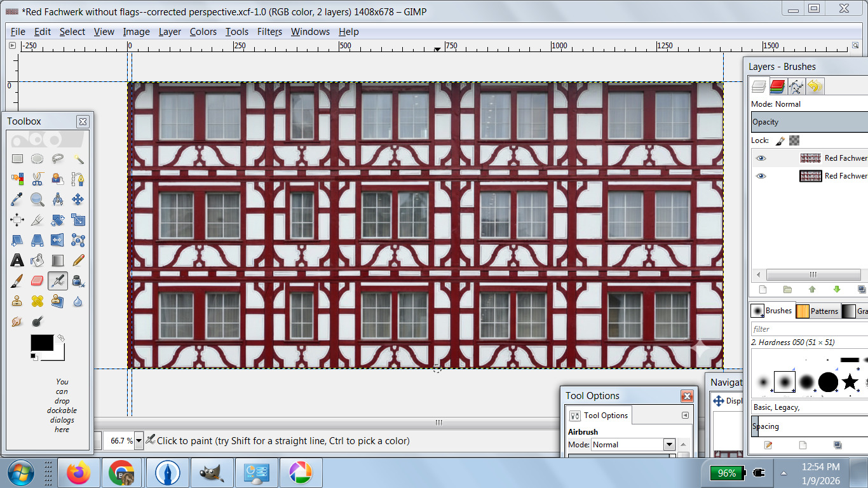Toggle visibility of bottom Red Fachwerk layer
The width and height of the screenshot is (868, 488).
[761, 176]
